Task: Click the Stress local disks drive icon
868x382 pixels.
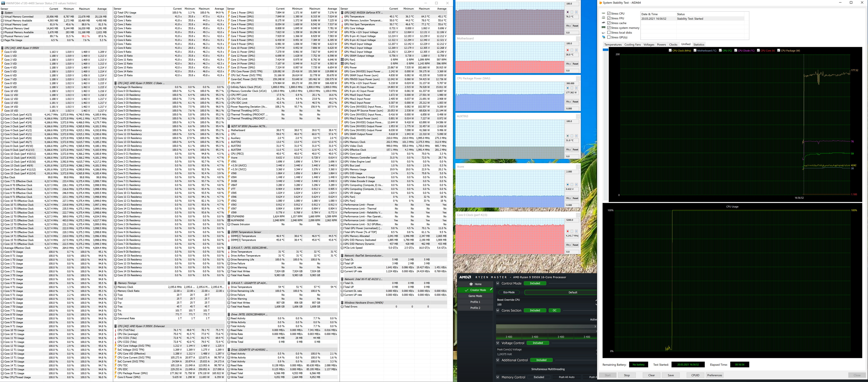Action: [x=603, y=33]
